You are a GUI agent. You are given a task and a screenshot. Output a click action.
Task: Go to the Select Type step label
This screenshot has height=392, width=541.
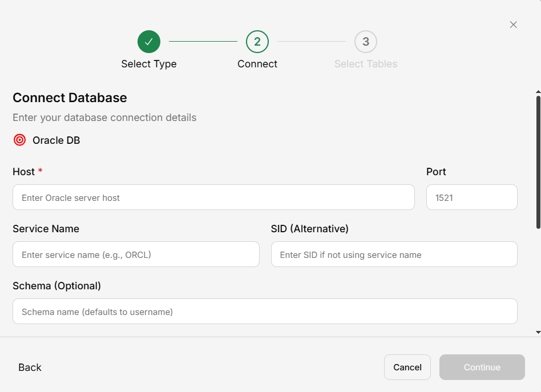(x=149, y=64)
